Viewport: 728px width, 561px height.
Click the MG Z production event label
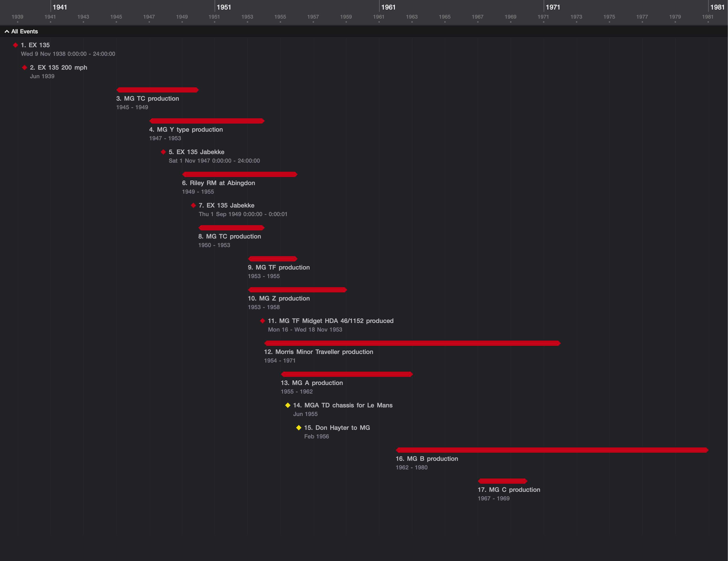point(279,298)
